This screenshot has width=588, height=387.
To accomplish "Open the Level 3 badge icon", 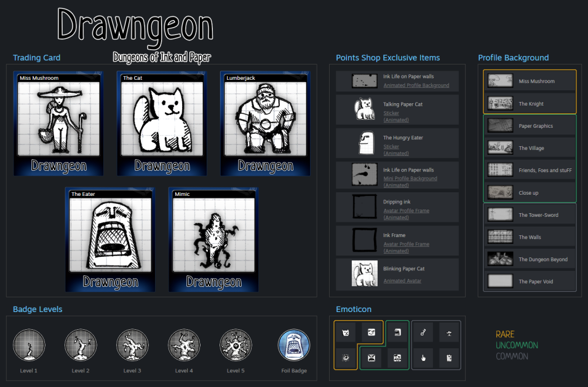I will [132, 345].
